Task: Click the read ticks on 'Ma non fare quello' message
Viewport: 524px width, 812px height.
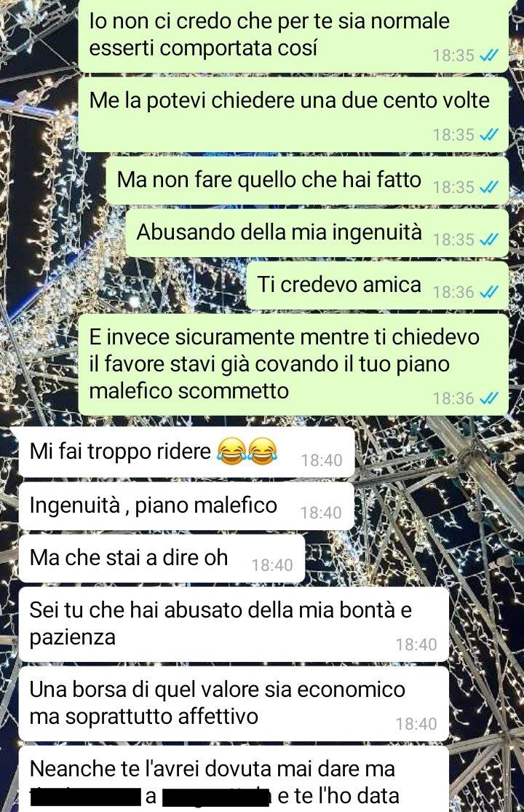Action: (x=489, y=187)
